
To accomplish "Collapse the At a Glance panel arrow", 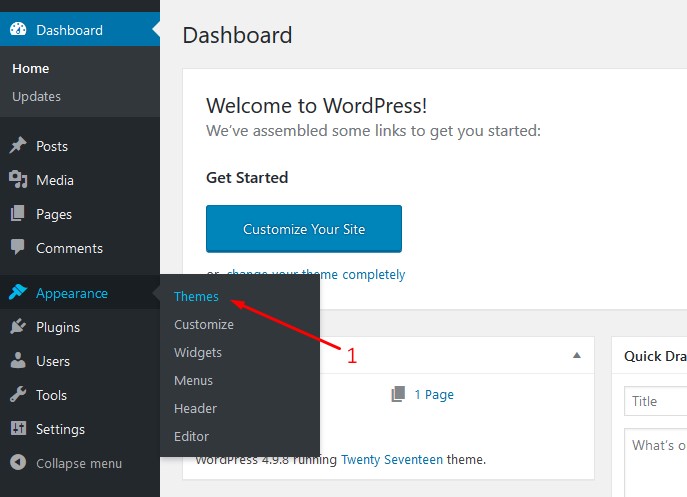I will (576, 355).
